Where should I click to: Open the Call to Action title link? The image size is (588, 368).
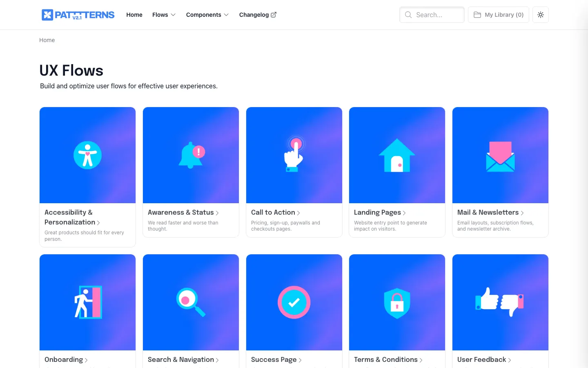pos(273,213)
